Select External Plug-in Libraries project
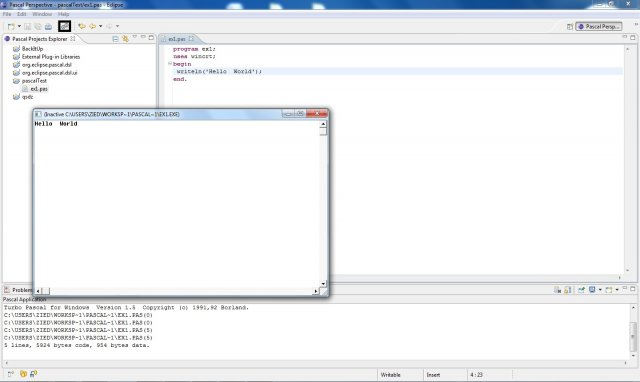Image resolution: width=640 pixels, height=382 pixels. (x=51, y=57)
